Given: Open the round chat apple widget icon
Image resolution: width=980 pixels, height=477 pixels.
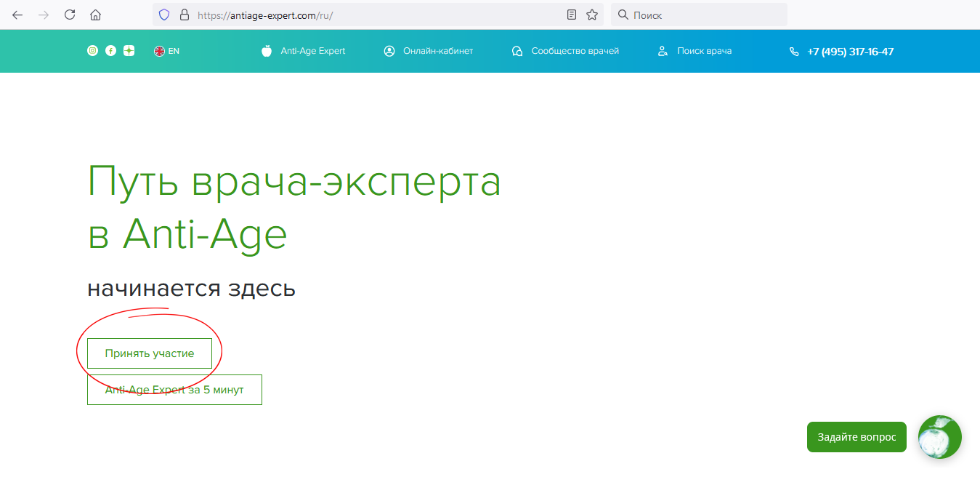Looking at the screenshot, I should (940, 437).
